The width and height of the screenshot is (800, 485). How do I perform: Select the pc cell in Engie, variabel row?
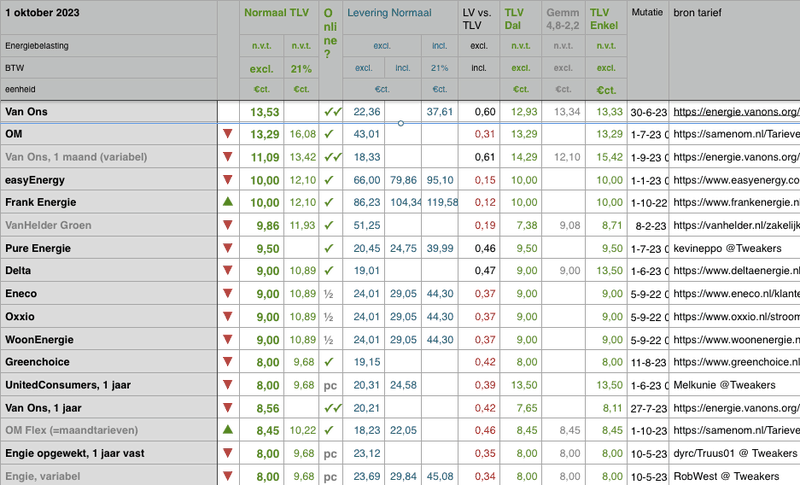[331, 476]
